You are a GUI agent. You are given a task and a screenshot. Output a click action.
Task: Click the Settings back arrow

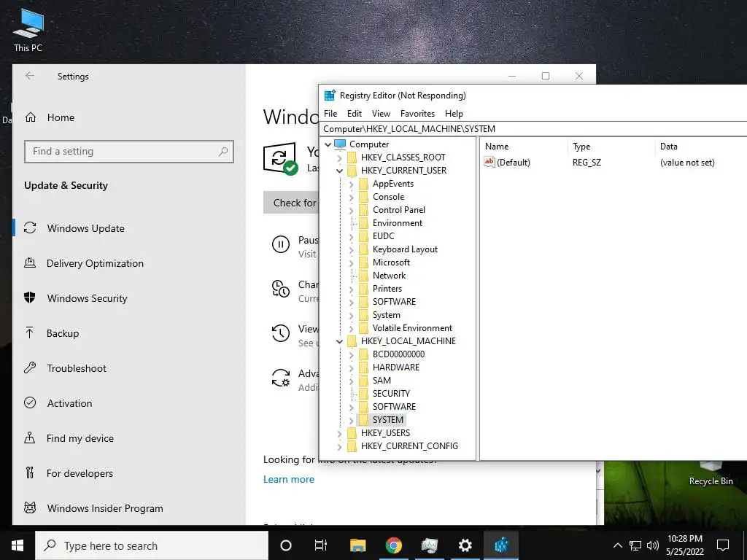(x=30, y=76)
